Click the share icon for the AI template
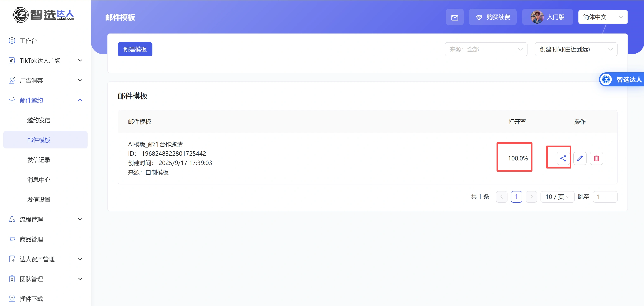The height and width of the screenshot is (306, 644). 563,158
